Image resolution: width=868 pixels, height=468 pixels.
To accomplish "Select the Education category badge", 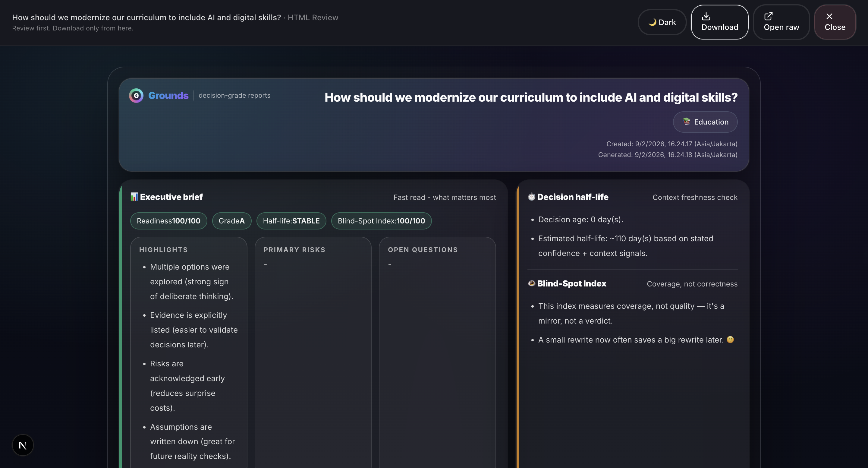I will pos(705,122).
